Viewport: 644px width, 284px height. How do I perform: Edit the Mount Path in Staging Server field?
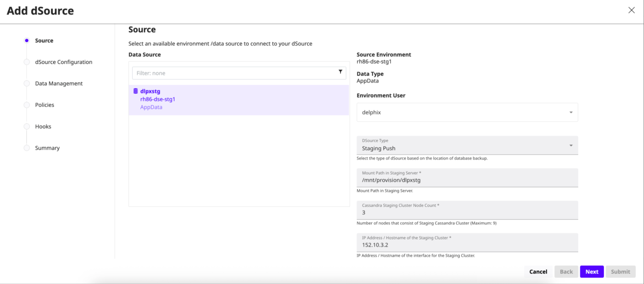[467, 180]
